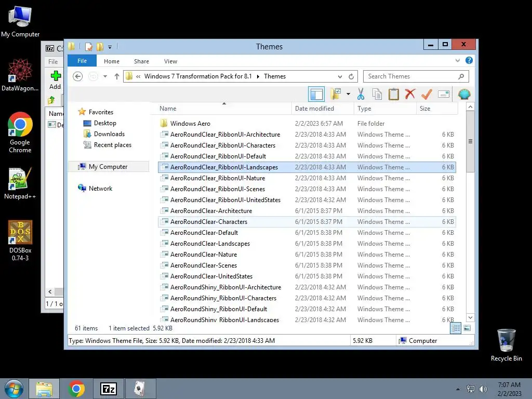Switch to the Share ribbon tab
Screen dimensions: 532x399
(x=141, y=61)
